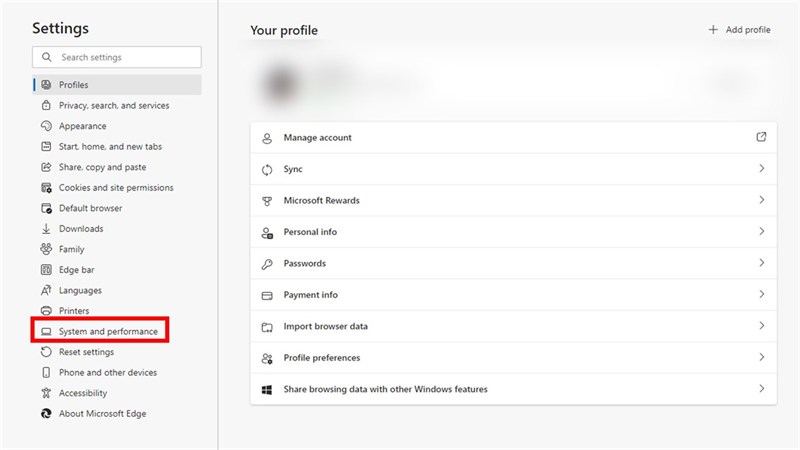The image size is (800, 450).
Task: Click the Import browser data folder icon
Action: click(x=267, y=327)
